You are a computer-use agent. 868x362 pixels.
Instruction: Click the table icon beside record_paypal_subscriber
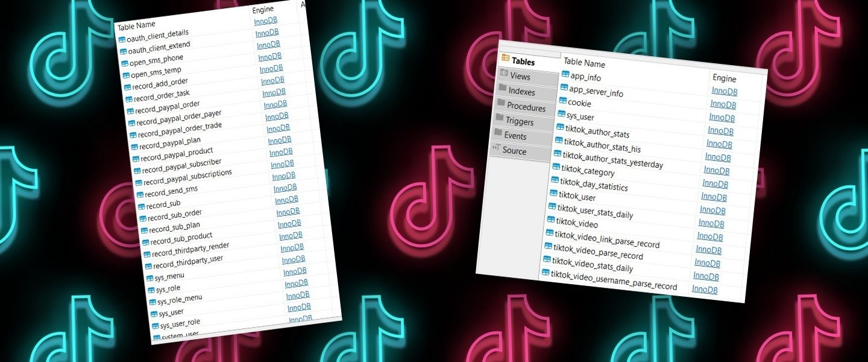137,170
